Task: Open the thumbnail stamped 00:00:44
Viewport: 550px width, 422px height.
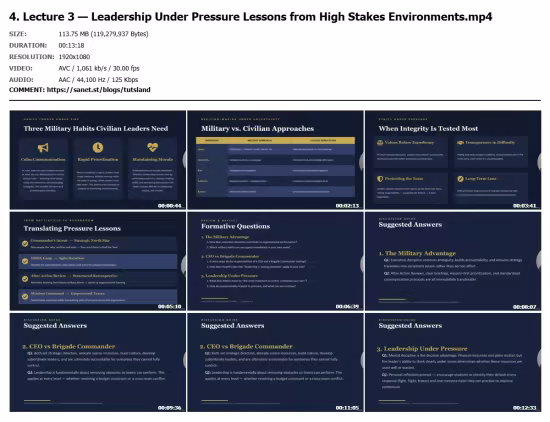Action: tap(98, 160)
